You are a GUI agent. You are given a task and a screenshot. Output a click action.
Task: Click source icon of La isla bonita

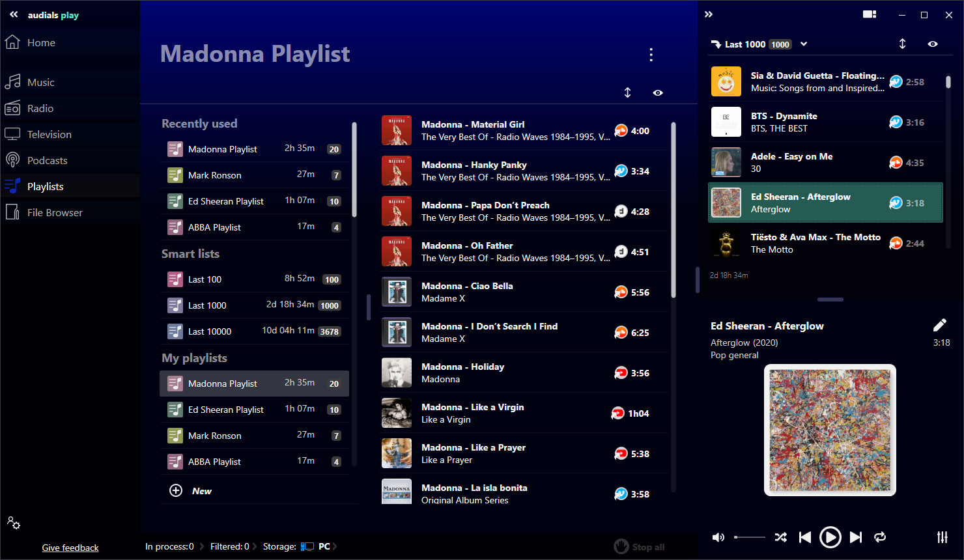pyautogui.click(x=621, y=494)
